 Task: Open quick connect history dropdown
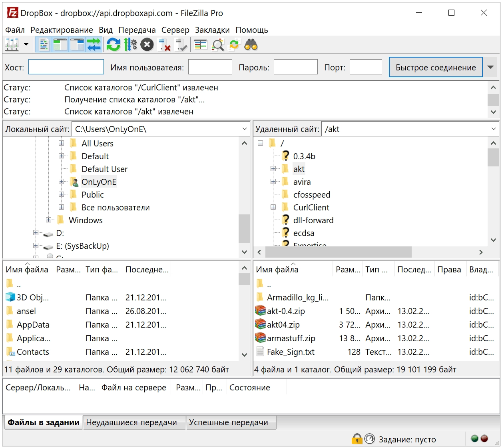tap(490, 67)
